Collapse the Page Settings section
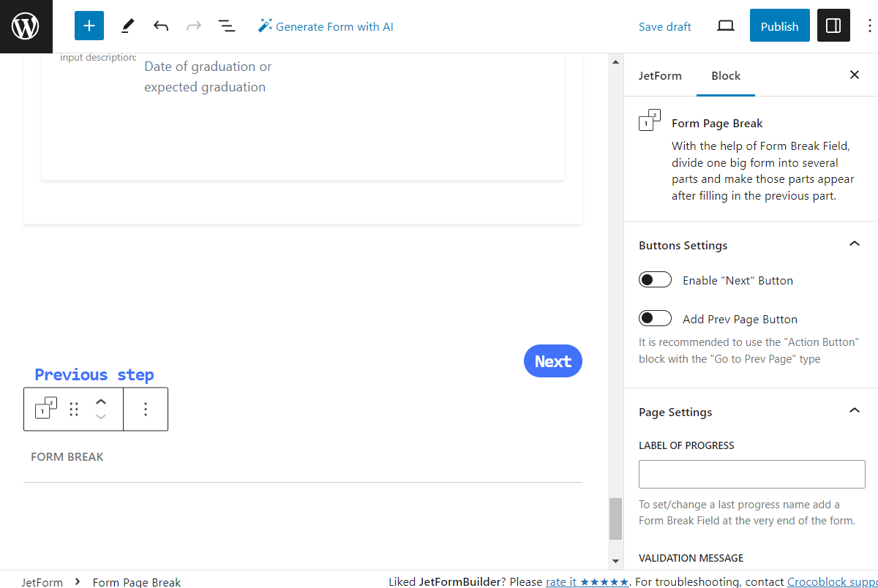The width and height of the screenshot is (878, 588). [854, 410]
